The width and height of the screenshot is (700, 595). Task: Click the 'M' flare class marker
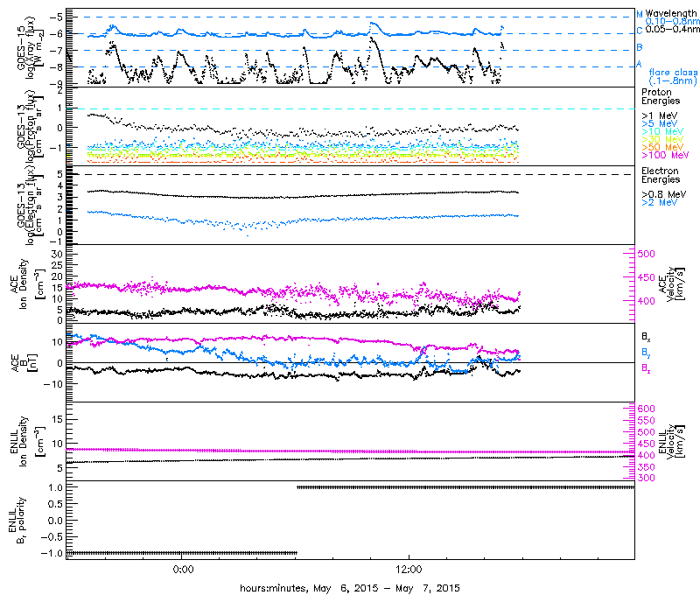tap(640, 15)
